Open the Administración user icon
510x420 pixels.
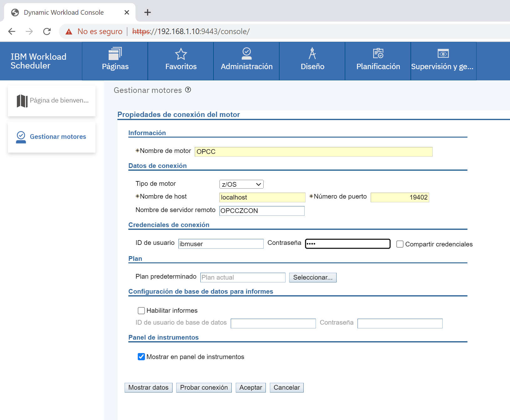coord(247,53)
